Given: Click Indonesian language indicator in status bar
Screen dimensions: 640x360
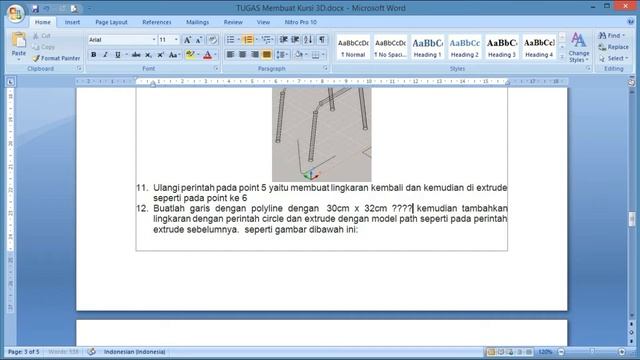Looking at the screenshot, I should point(134,352).
